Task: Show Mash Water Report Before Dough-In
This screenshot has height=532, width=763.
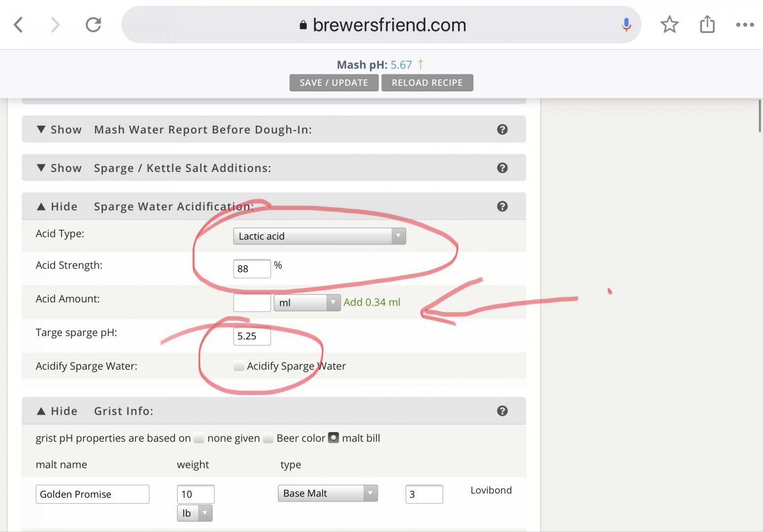Action: tap(59, 130)
